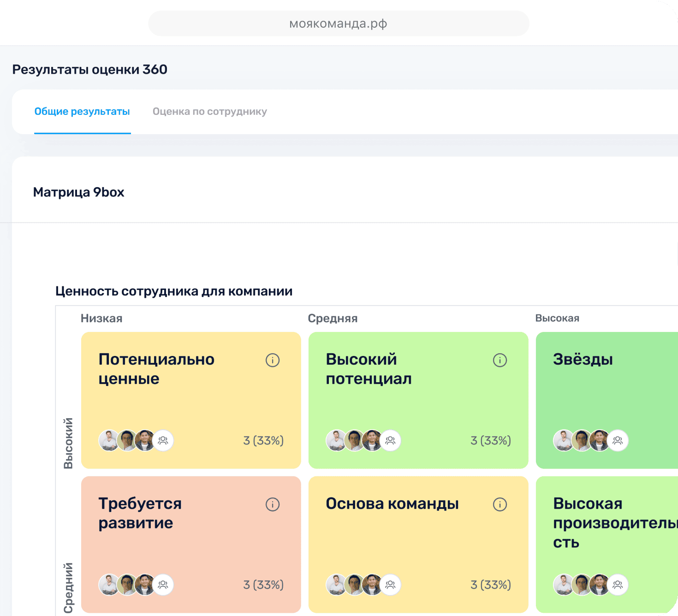Open info icon on Высокий потенциал card
678x616 pixels.
coord(500,360)
